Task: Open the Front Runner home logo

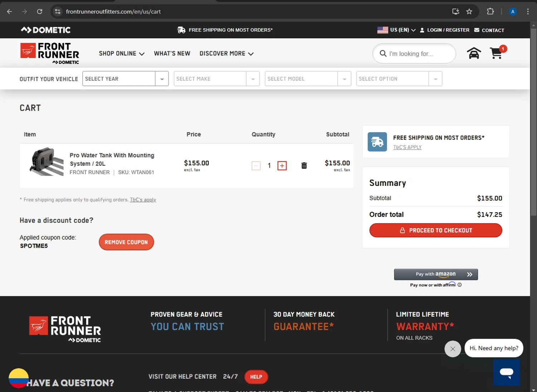Action: [x=49, y=54]
